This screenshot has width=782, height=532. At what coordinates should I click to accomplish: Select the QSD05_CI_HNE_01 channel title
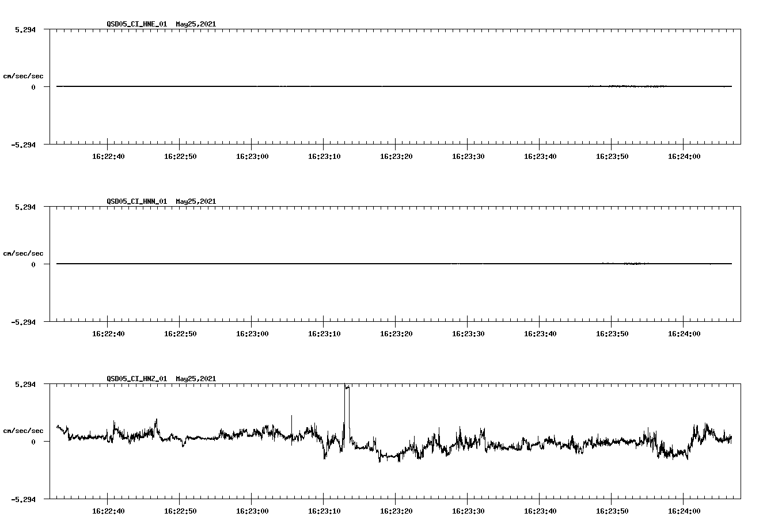(x=136, y=25)
